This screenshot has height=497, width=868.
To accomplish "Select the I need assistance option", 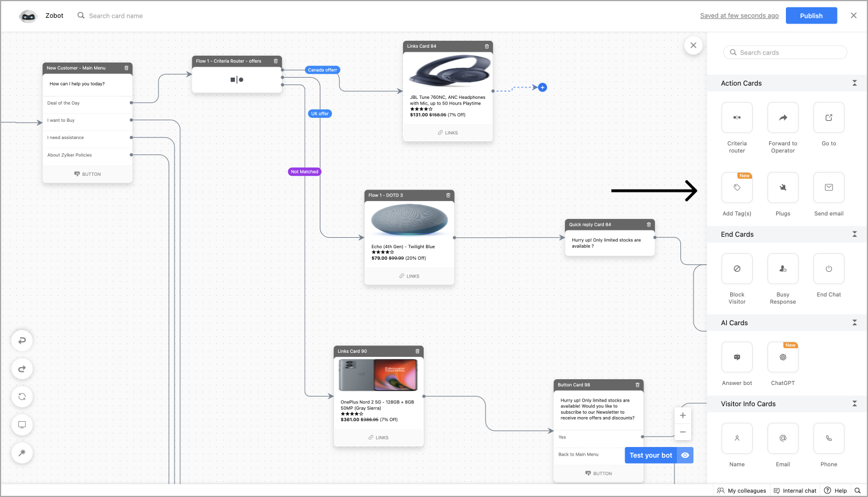I will click(87, 138).
